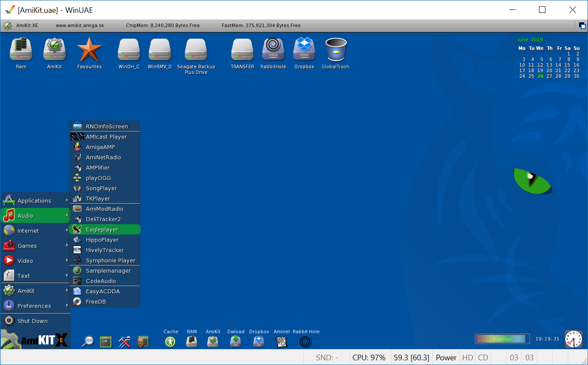
Task: Open Seagate Backup Plus Drive icon
Action: pos(196,49)
